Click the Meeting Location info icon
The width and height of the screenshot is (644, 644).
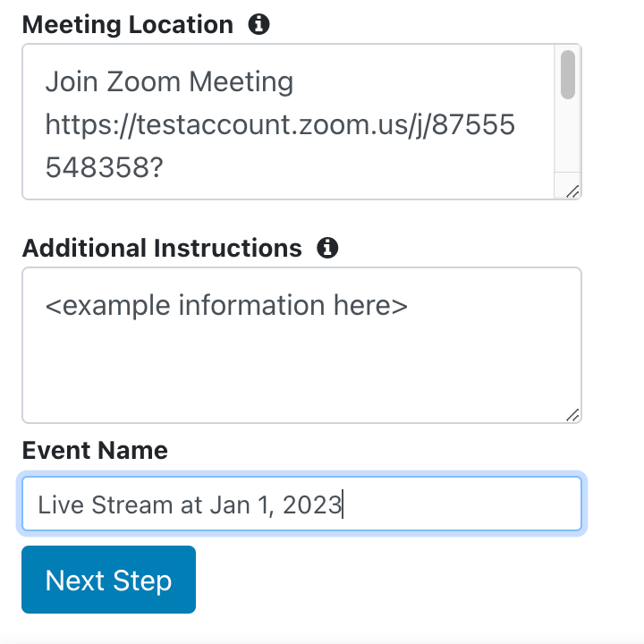(258, 24)
